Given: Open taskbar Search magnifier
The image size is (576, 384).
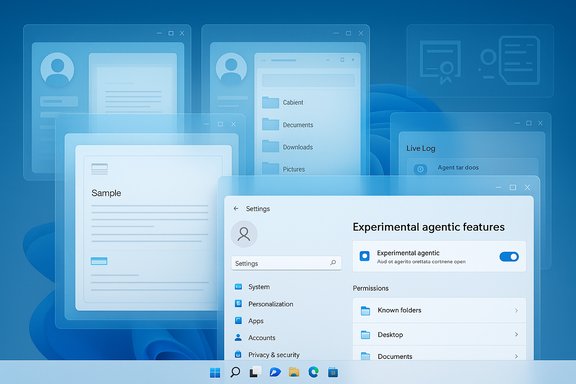Looking at the screenshot, I should coord(235,372).
